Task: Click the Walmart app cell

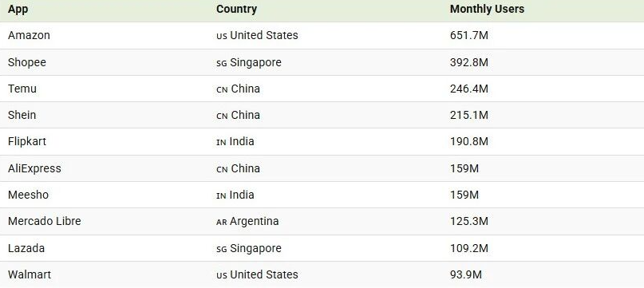Action: click(x=30, y=274)
